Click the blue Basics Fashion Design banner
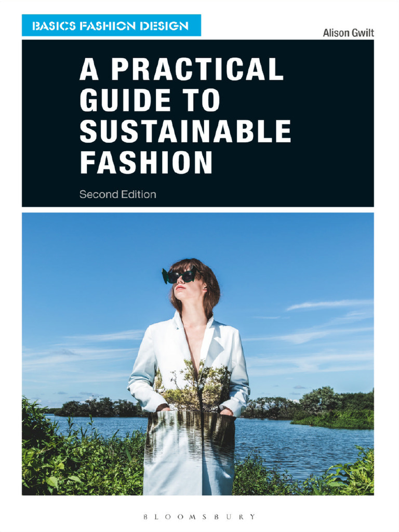Screen dimensions: 399x532 [x=111, y=25]
